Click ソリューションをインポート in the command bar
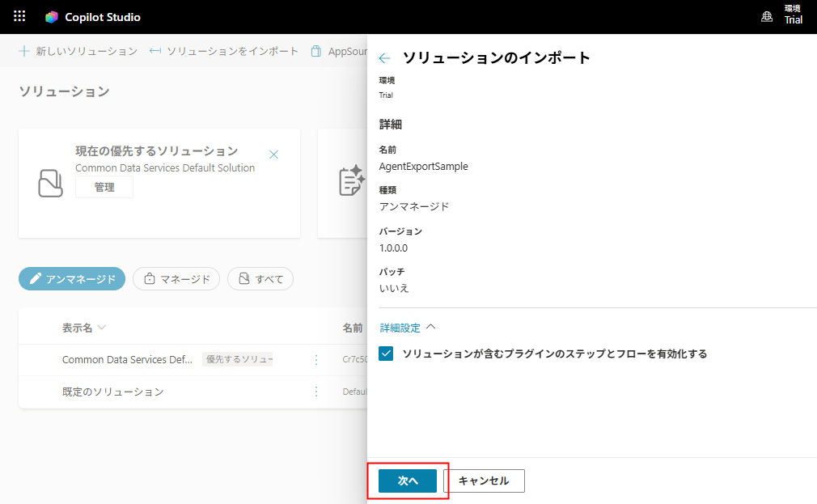Screen dimensions: 817x504 coord(224,51)
